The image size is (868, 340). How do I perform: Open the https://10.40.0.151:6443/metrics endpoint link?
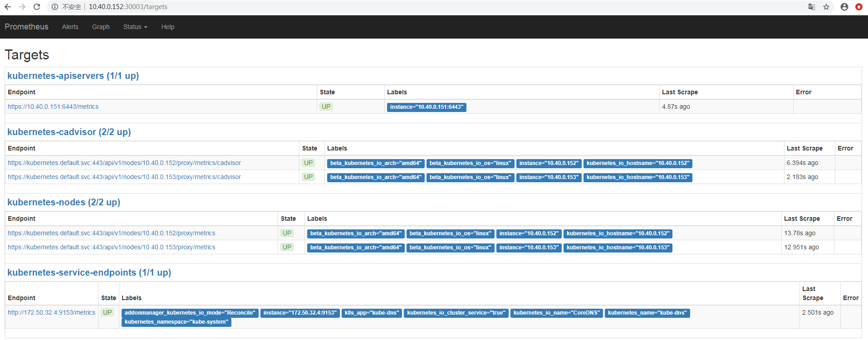pyautogui.click(x=53, y=107)
